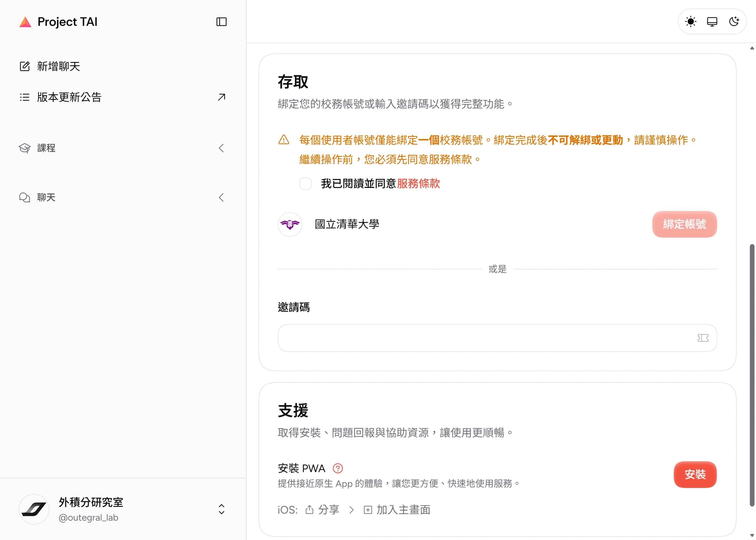Click the iOS 分享 share icon

click(x=309, y=509)
